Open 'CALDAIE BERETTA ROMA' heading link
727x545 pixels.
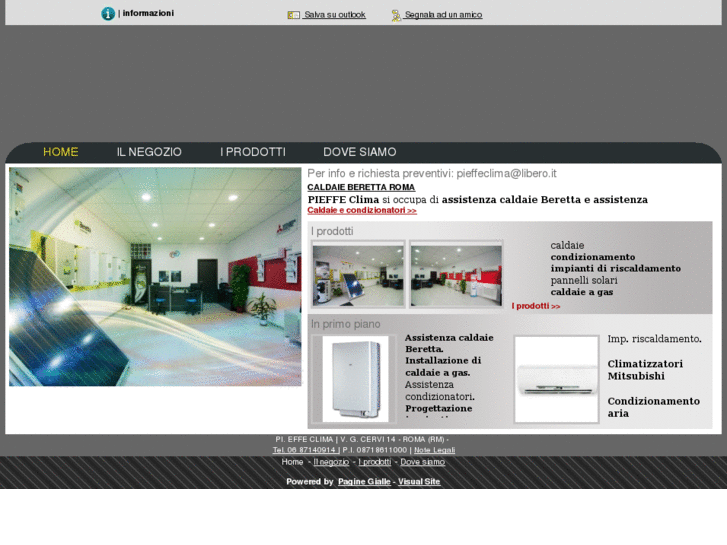point(361,187)
